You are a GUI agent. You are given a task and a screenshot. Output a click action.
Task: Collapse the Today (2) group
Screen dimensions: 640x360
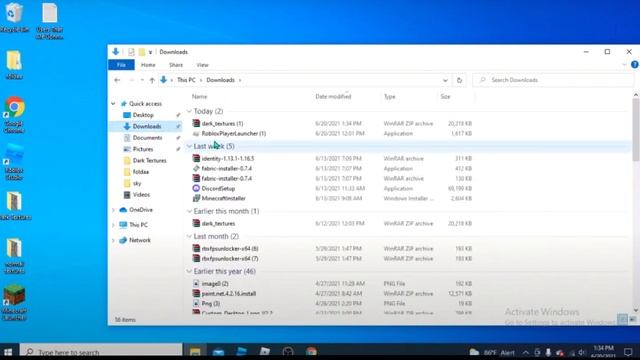(189, 111)
